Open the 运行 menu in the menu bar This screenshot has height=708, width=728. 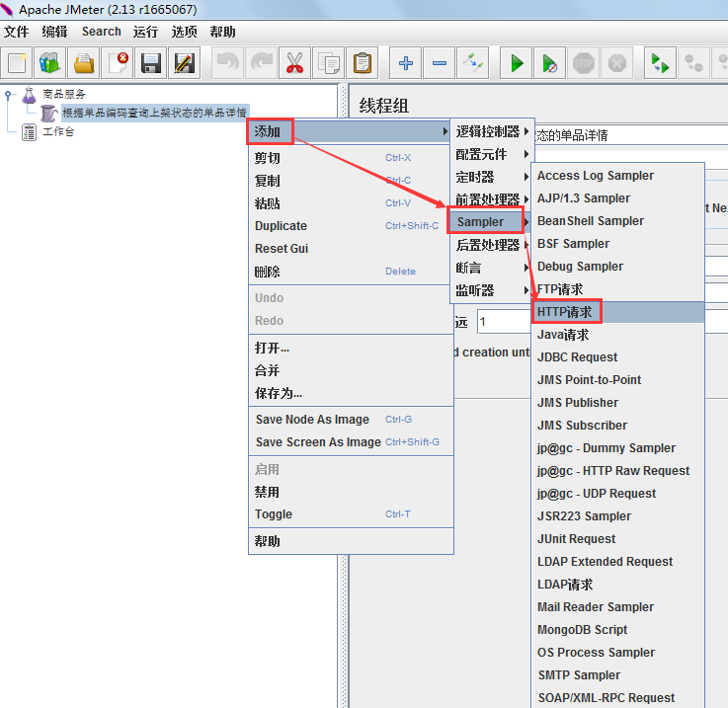coord(145,32)
